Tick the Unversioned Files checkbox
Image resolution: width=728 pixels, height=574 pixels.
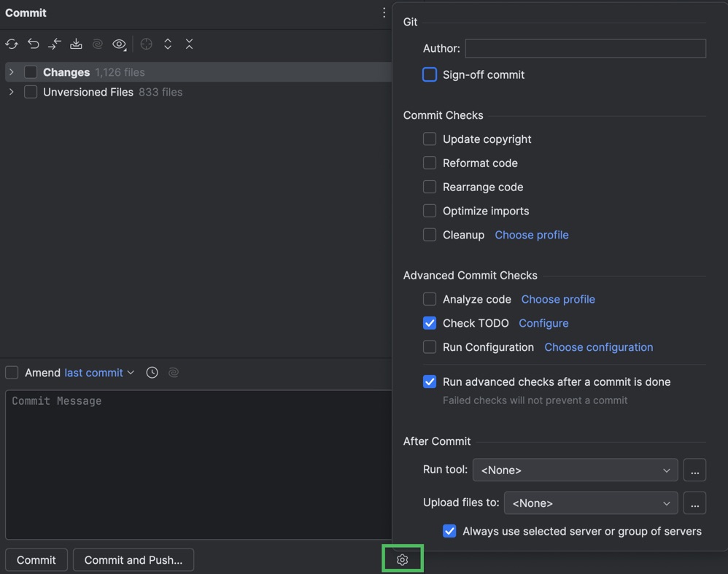[x=31, y=92]
